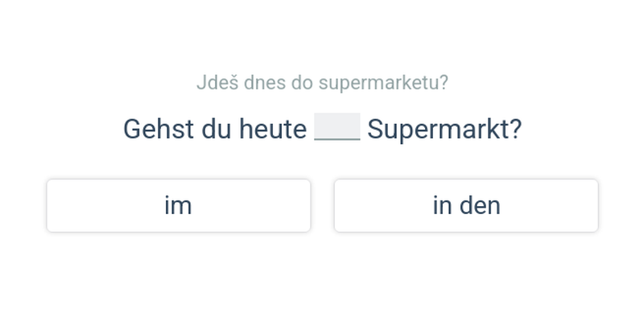The height and width of the screenshot is (322, 644).
Task: Click the underline of the fill-in blank
Action: coord(337,139)
